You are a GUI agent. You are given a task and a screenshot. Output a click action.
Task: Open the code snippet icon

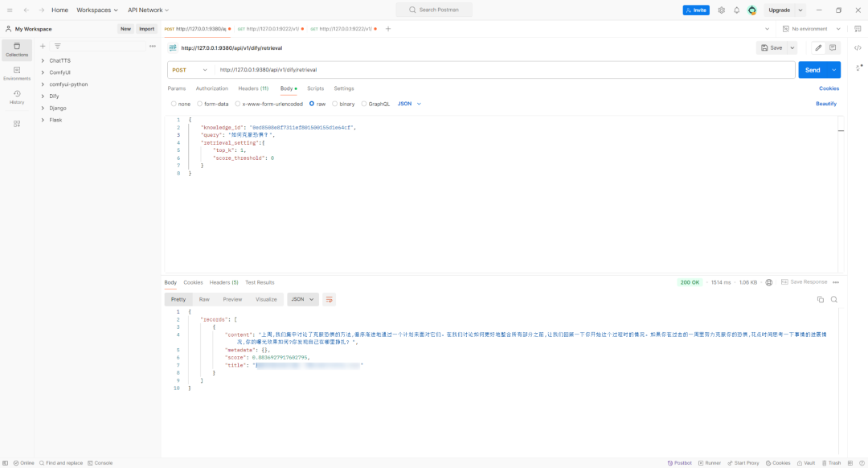point(858,47)
